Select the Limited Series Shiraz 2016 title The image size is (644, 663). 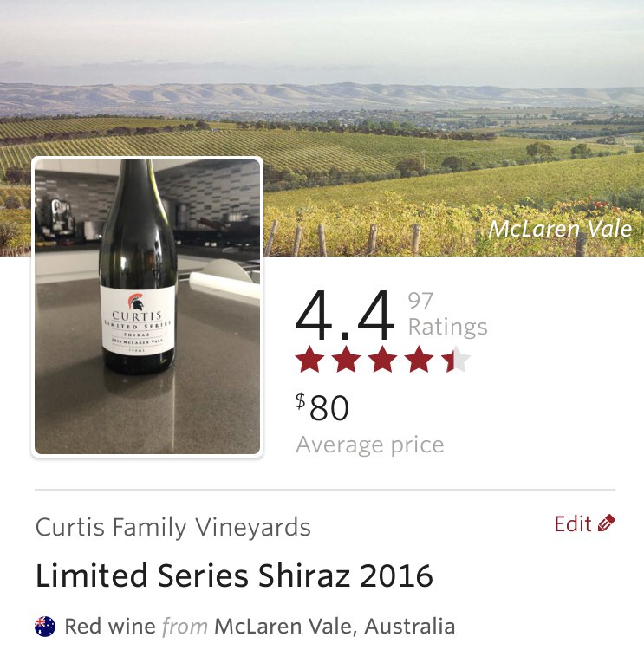coord(234,575)
